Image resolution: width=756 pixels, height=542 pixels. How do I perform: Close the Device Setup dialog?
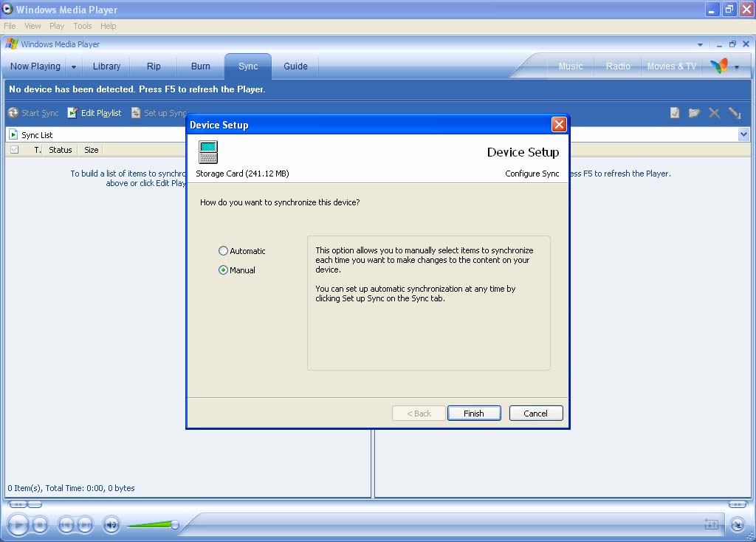[x=559, y=124]
